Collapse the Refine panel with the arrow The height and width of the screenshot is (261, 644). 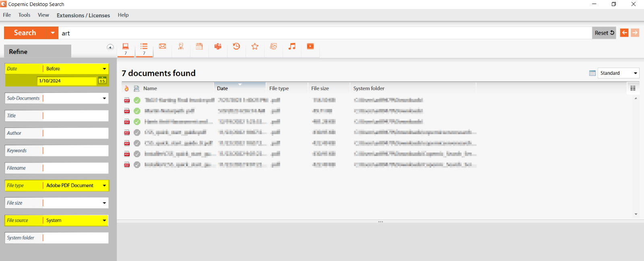coord(110,47)
